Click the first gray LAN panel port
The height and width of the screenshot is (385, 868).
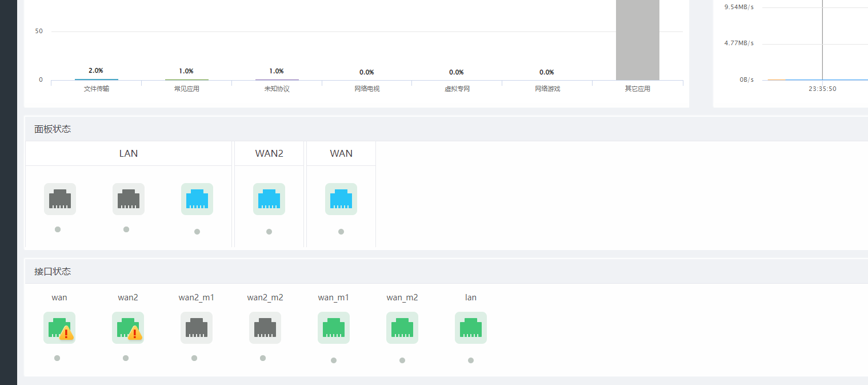tap(60, 199)
